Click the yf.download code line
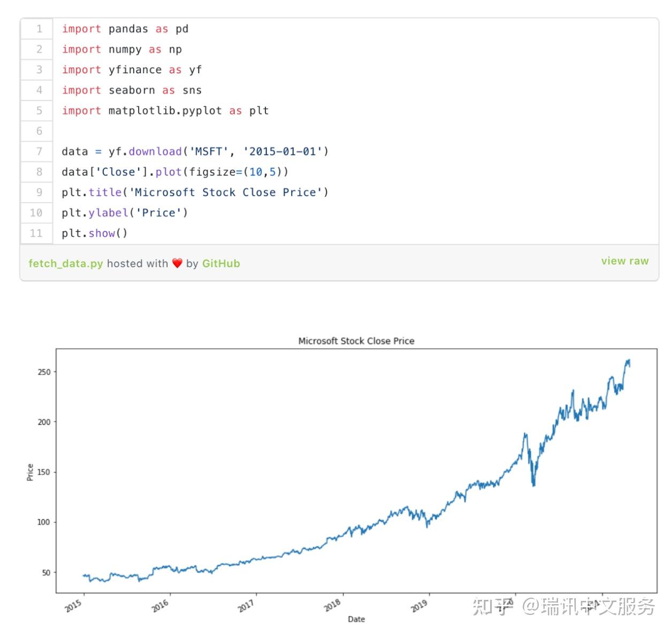The height and width of the screenshot is (633, 672). [x=195, y=152]
